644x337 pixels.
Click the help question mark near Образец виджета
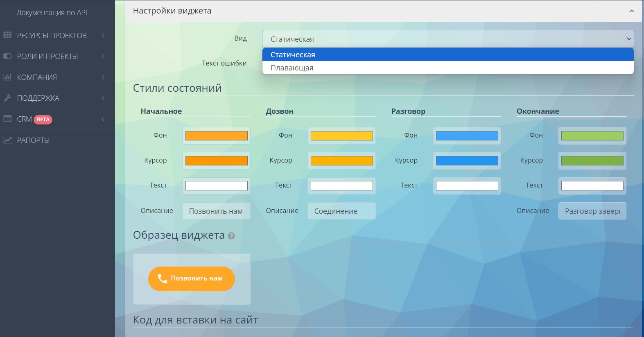[231, 236]
